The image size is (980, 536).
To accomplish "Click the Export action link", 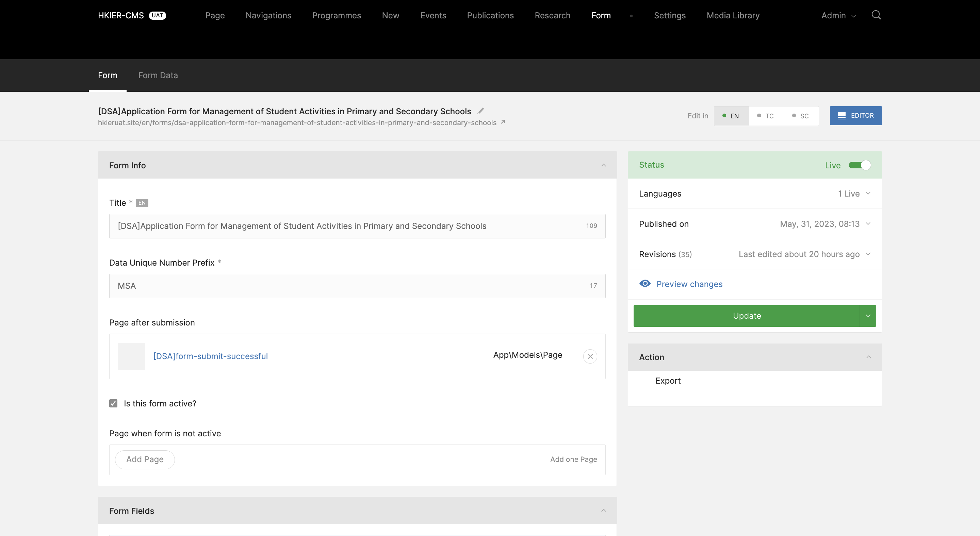I will click(x=668, y=381).
